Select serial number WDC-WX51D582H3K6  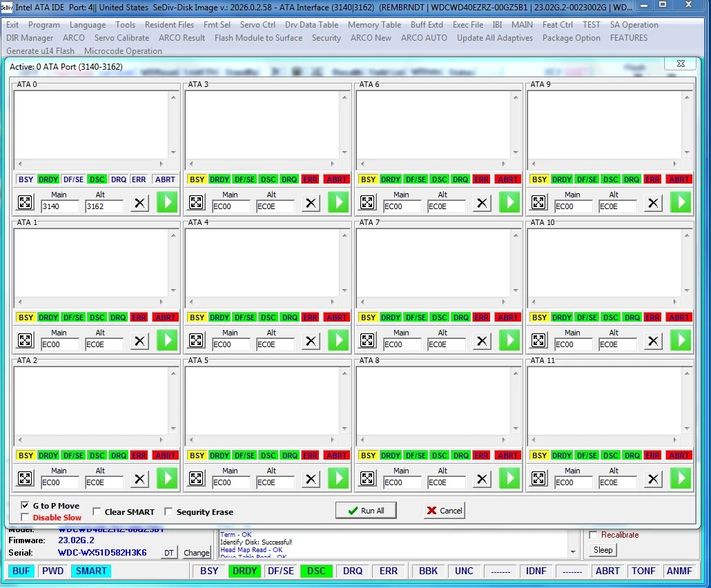(x=102, y=553)
